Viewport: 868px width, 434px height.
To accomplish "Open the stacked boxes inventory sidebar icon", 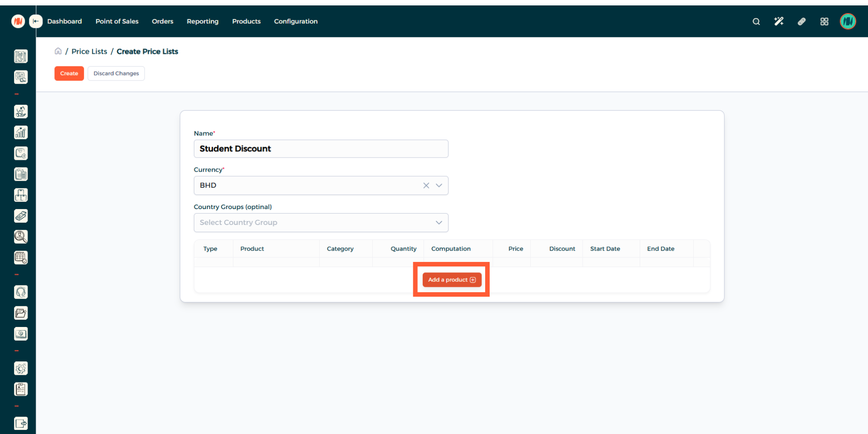I will [21, 195].
